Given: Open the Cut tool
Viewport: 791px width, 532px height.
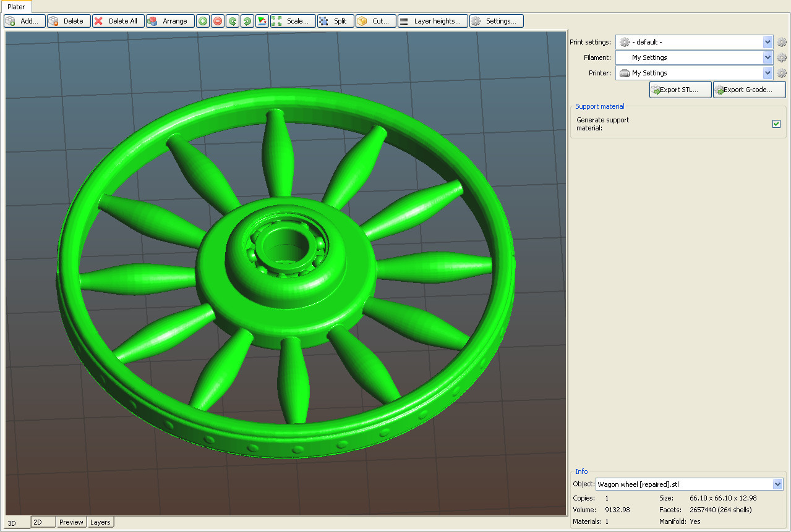Looking at the screenshot, I should point(375,21).
